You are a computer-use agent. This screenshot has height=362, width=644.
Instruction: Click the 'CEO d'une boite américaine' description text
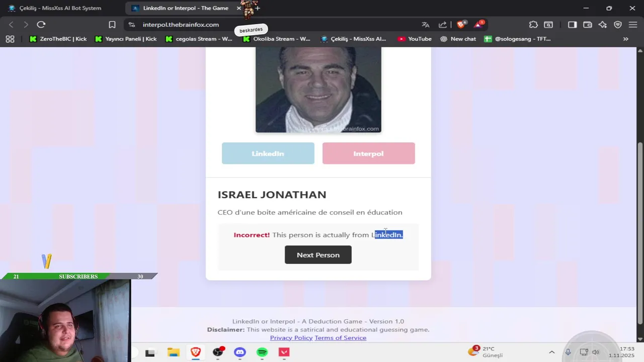(x=310, y=212)
